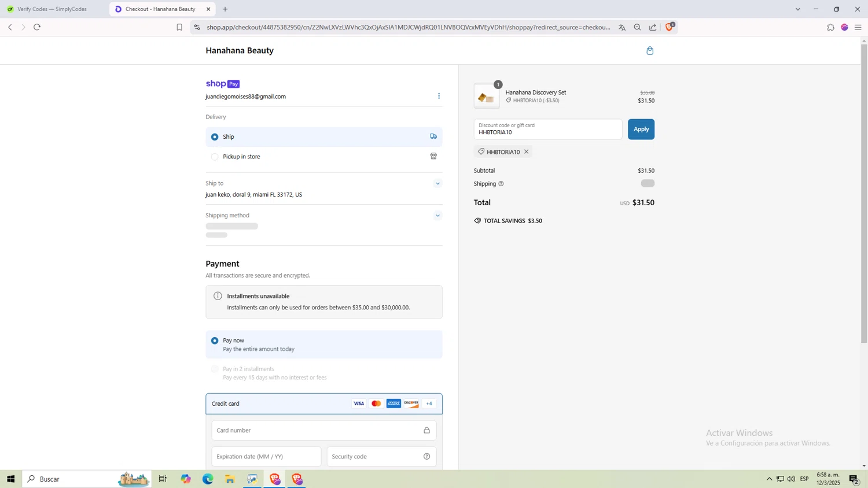Click the lock icon in Card number field
868x488 pixels.
coord(426,430)
